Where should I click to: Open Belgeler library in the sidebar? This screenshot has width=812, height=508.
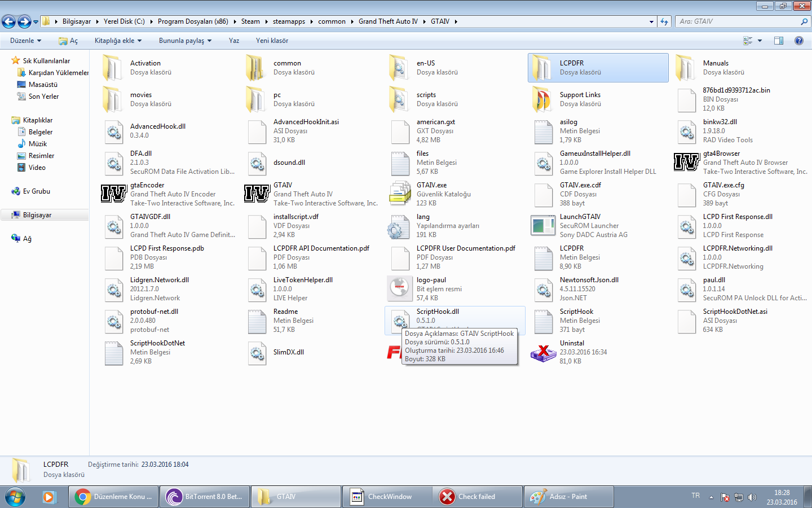click(41, 132)
